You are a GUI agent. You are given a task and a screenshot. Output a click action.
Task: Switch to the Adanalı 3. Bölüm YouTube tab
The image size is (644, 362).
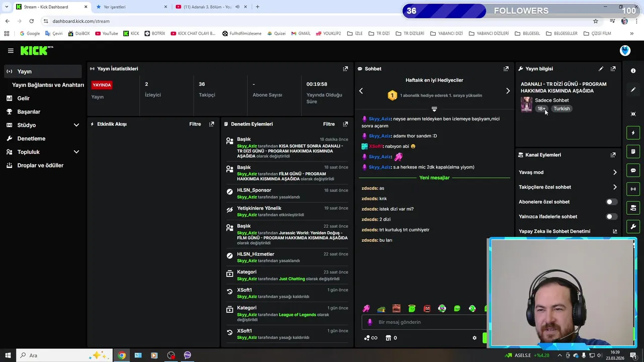(x=210, y=7)
